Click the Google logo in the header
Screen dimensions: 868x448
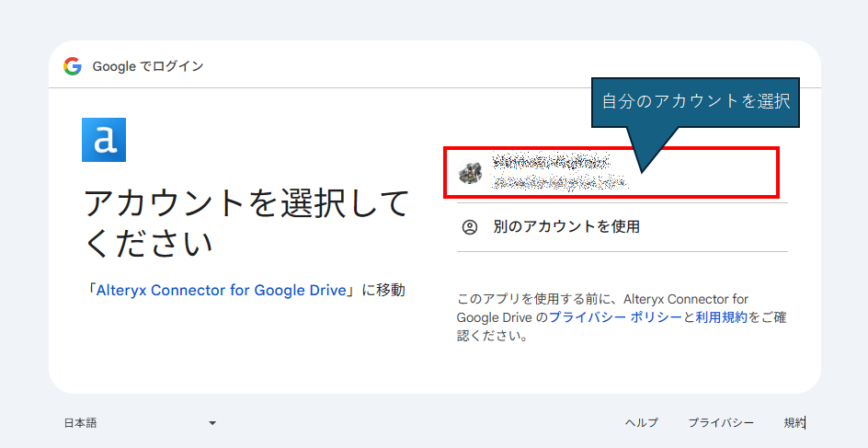coord(73,66)
